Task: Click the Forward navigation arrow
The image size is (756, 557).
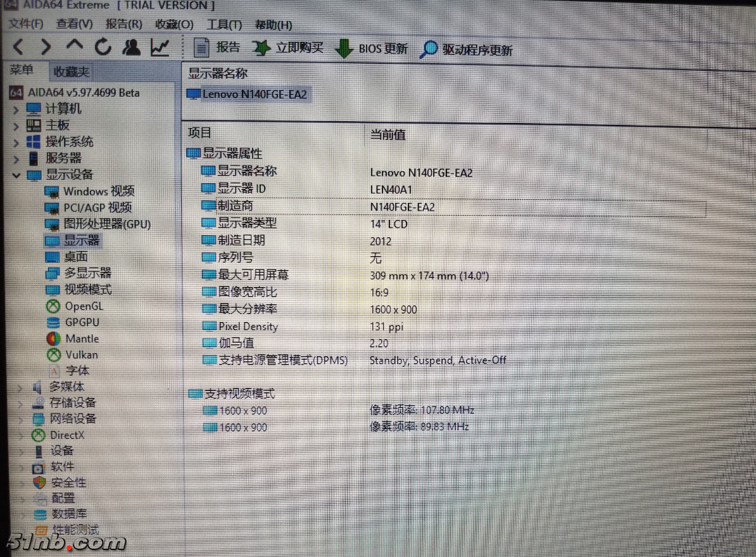Action: pos(46,47)
